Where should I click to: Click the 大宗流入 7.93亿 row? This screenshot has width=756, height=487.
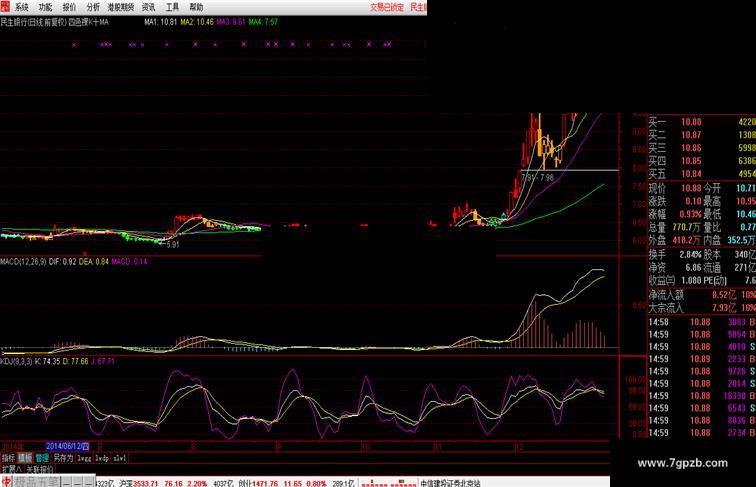pyautogui.click(x=702, y=307)
